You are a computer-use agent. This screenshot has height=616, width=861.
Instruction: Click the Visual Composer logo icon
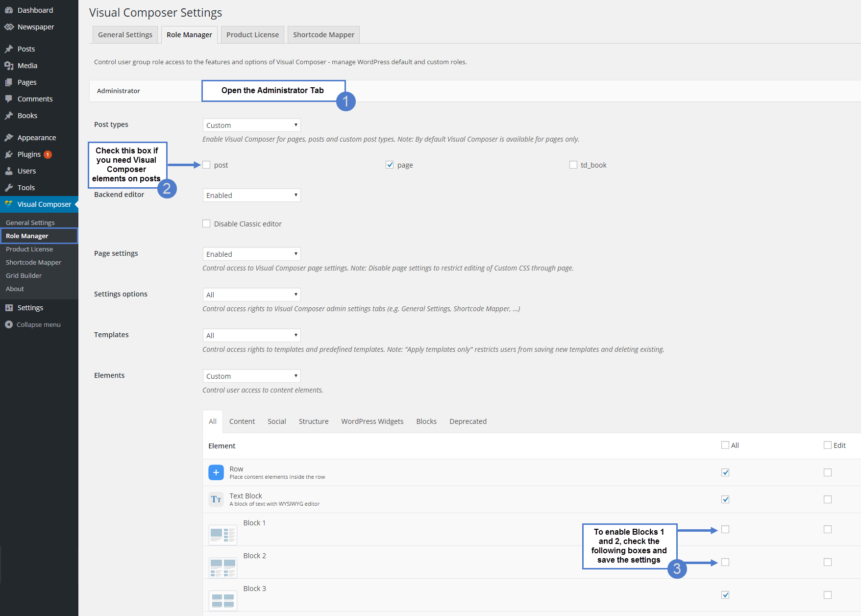point(9,204)
